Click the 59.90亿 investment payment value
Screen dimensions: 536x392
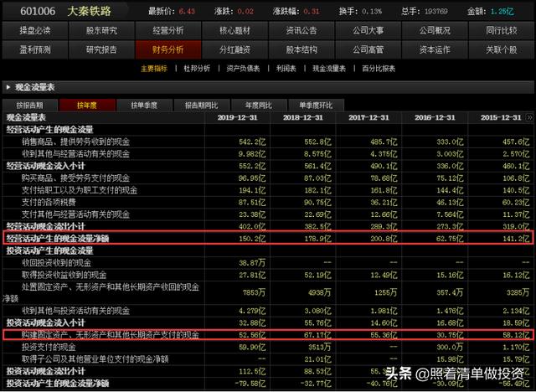pos(252,348)
